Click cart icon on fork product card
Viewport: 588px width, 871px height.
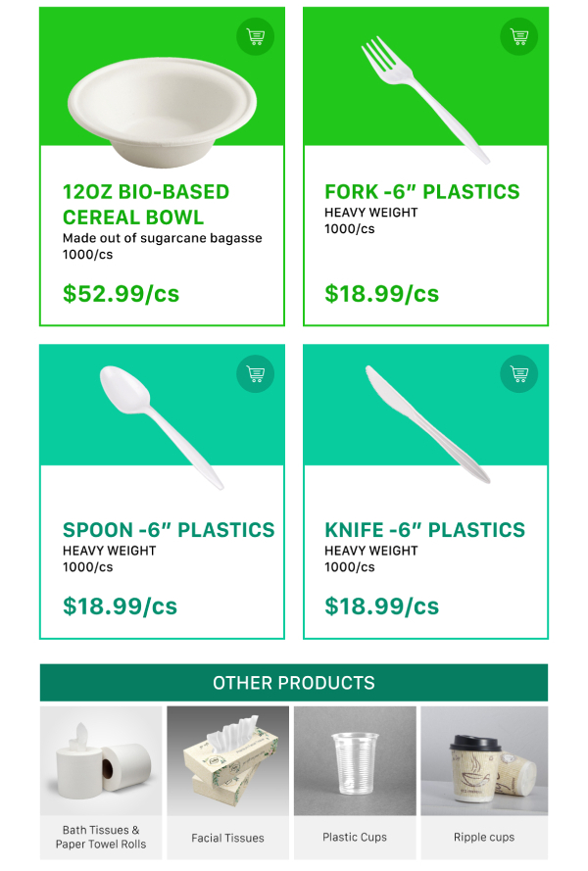519,37
